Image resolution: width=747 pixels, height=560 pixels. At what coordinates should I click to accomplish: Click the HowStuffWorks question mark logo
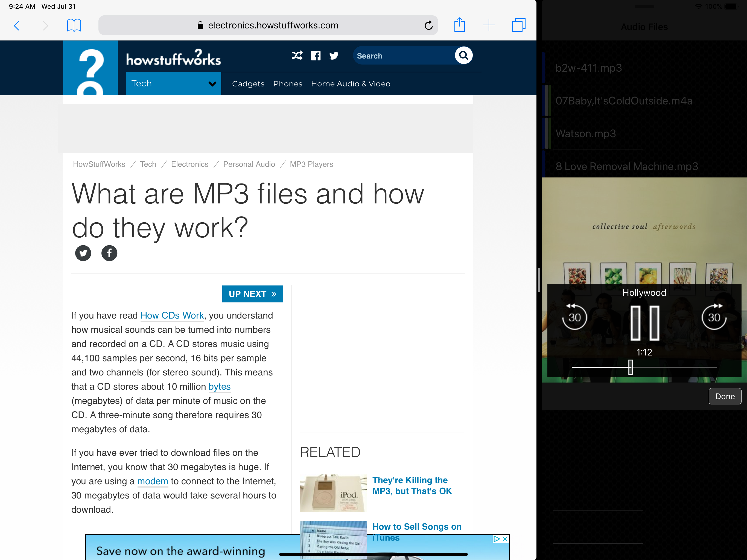(91, 68)
